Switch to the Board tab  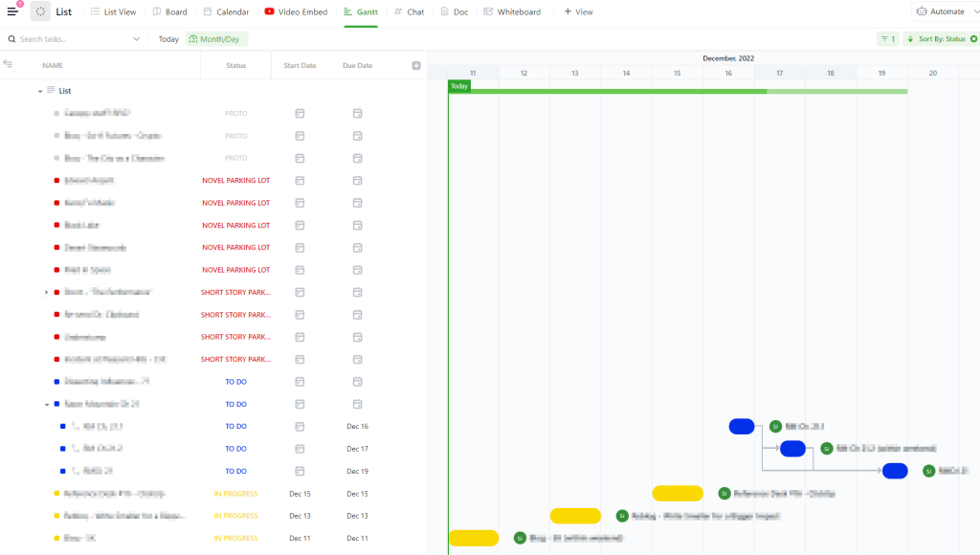(169, 12)
